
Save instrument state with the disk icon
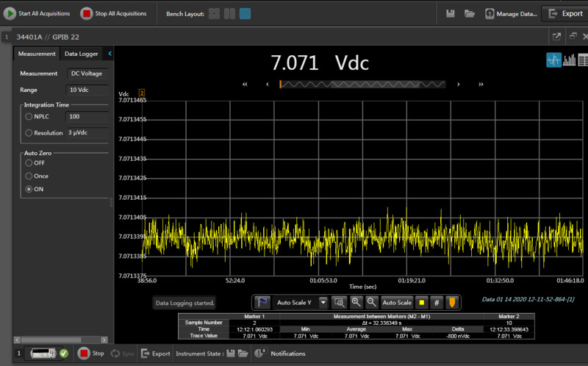231,354
